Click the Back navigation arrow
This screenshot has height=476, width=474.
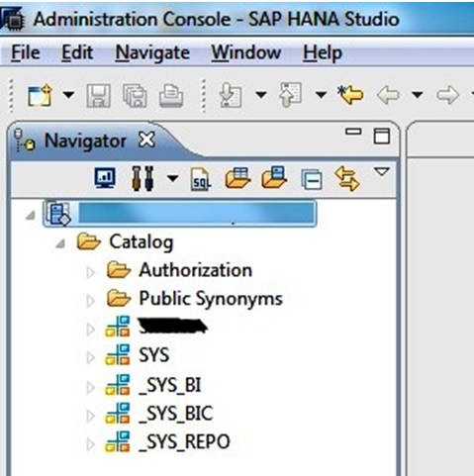tap(388, 95)
